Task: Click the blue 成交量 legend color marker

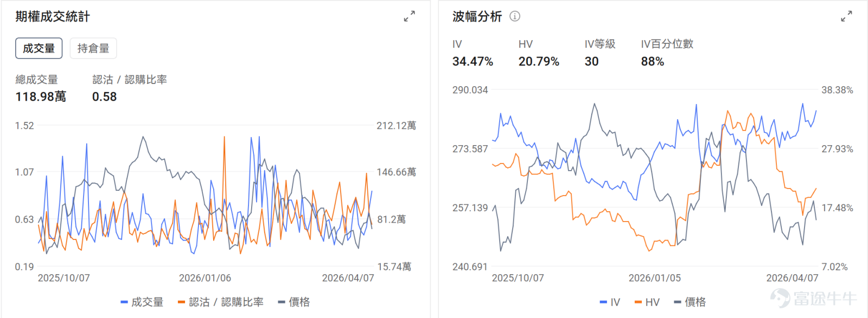Action: [x=124, y=302]
